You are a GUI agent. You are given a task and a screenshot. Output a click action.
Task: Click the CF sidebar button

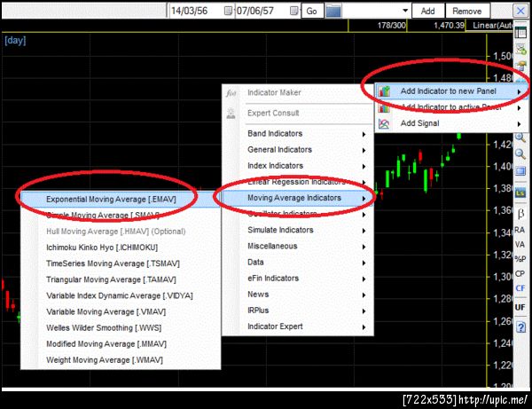(520, 288)
